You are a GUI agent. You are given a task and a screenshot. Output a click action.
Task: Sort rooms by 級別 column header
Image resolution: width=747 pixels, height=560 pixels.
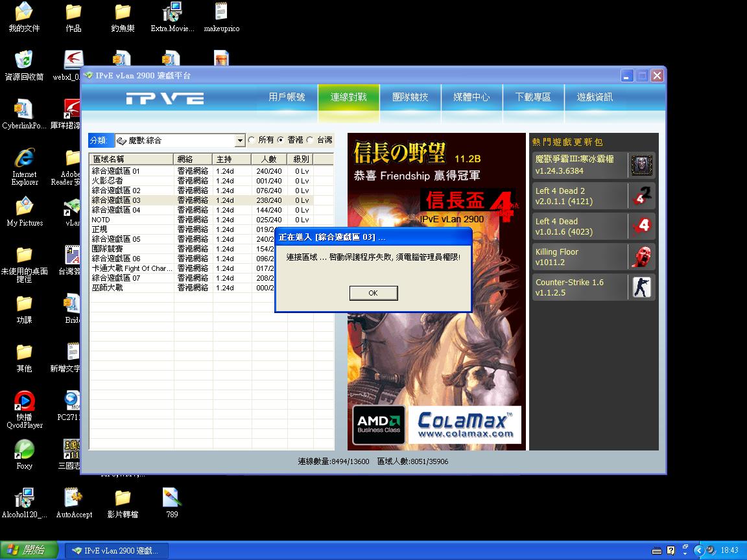pyautogui.click(x=301, y=159)
